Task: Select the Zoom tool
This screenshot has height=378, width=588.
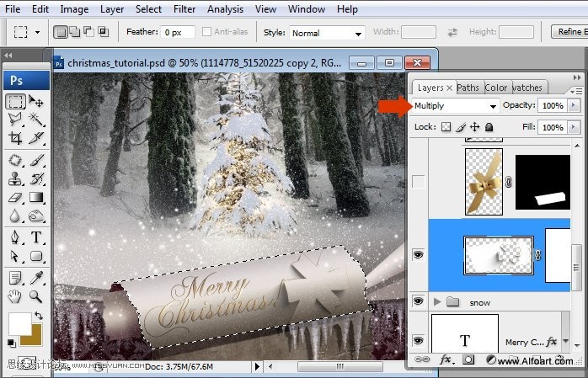Action: pyautogui.click(x=36, y=296)
